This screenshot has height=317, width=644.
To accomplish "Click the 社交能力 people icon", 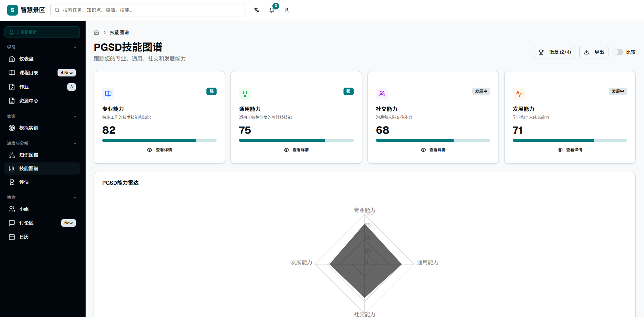I will pos(382,94).
